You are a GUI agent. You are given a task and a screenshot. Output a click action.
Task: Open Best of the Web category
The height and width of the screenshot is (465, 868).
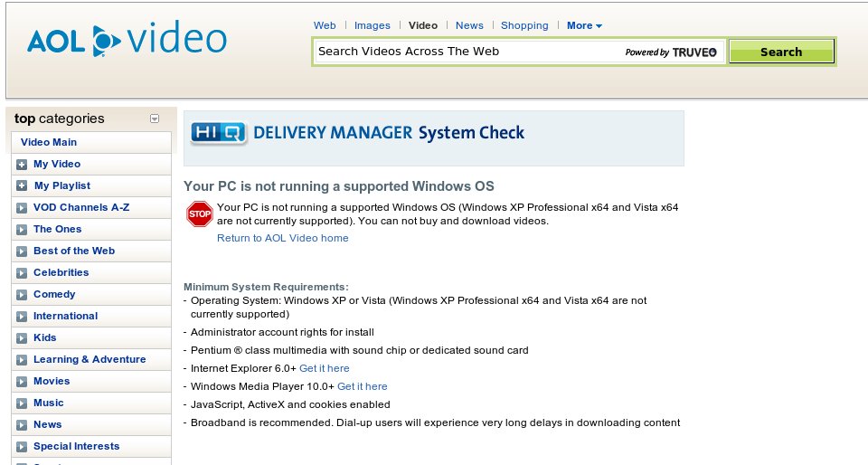click(x=74, y=251)
